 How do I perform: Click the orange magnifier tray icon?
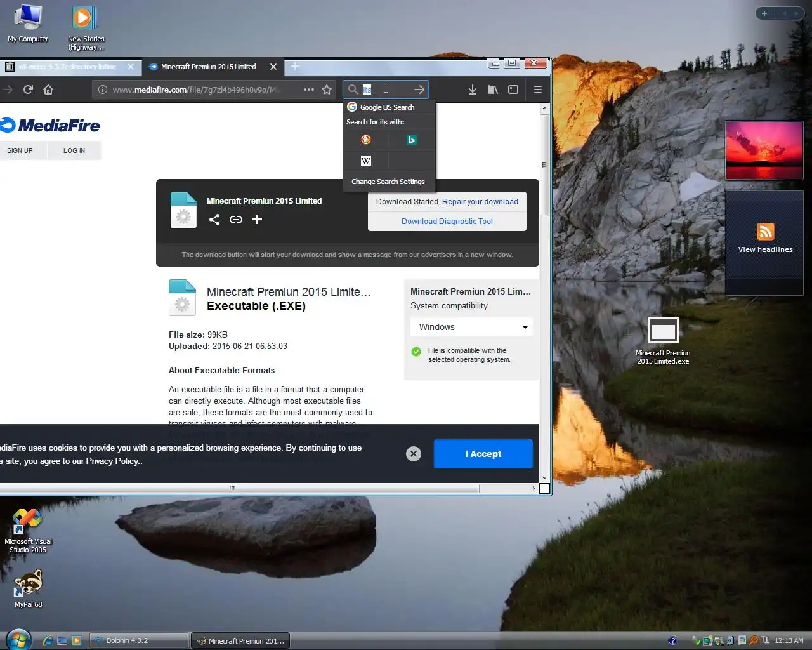pyautogui.click(x=754, y=640)
